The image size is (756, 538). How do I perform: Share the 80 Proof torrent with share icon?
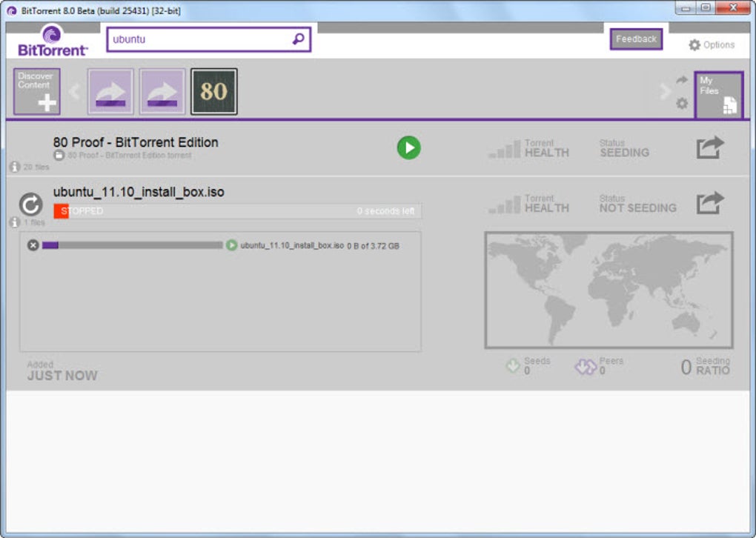coord(710,147)
